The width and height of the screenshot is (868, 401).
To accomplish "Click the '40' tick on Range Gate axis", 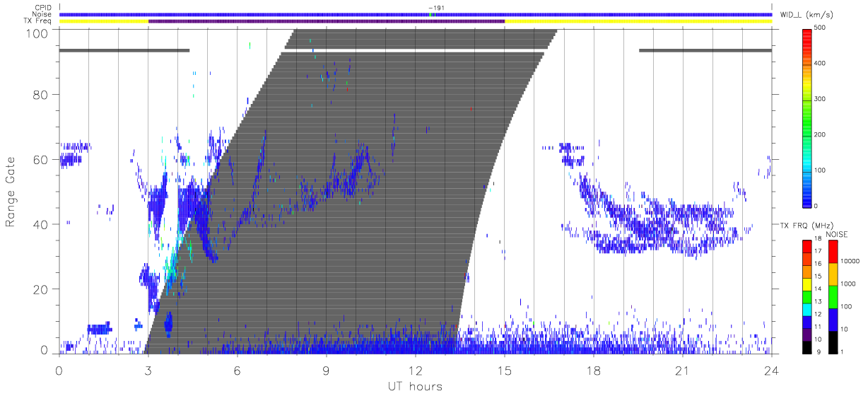I will click(40, 224).
